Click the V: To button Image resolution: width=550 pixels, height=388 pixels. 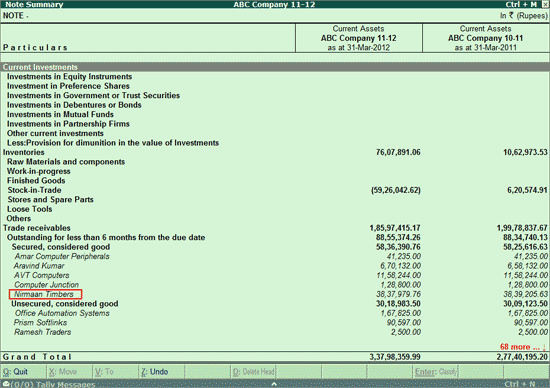point(115,372)
